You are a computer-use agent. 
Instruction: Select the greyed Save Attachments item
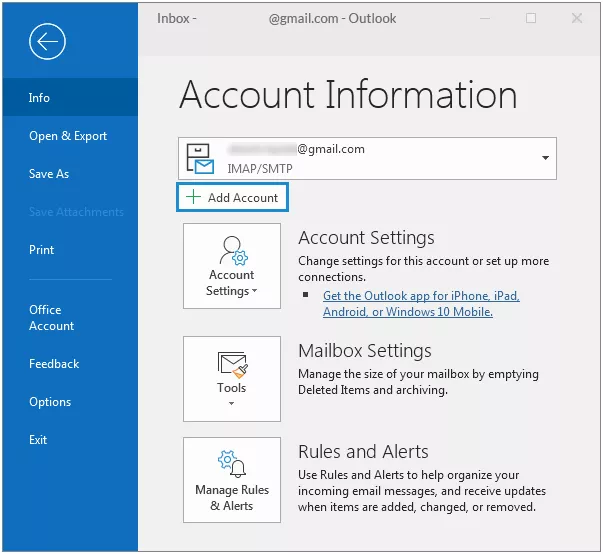[x=76, y=212]
